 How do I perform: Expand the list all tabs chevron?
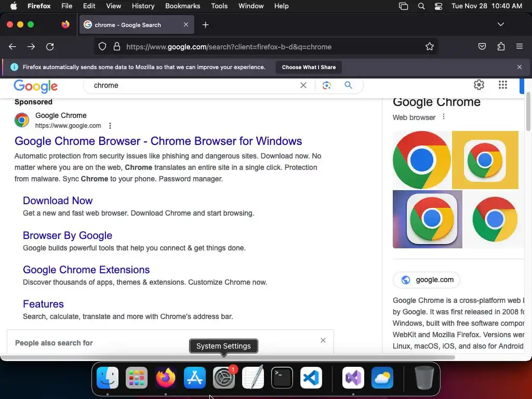pyautogui.click(x=501, y=24)
